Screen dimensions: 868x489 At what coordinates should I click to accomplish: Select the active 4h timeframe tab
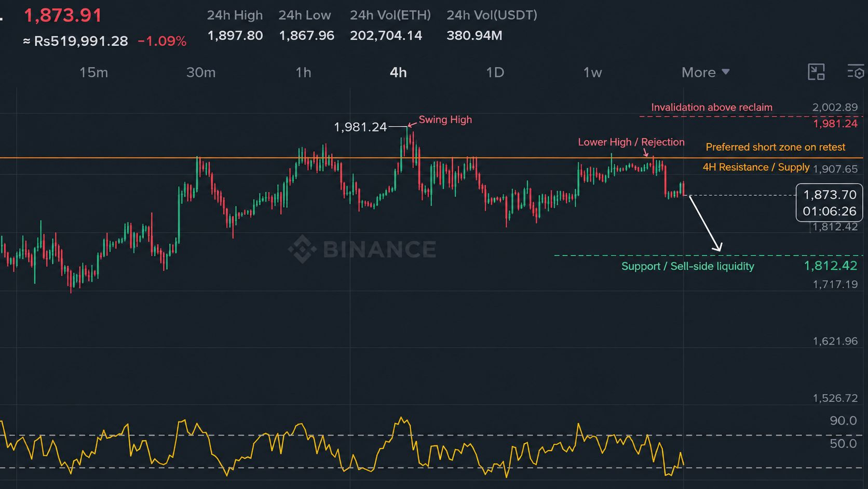point(398,72)
